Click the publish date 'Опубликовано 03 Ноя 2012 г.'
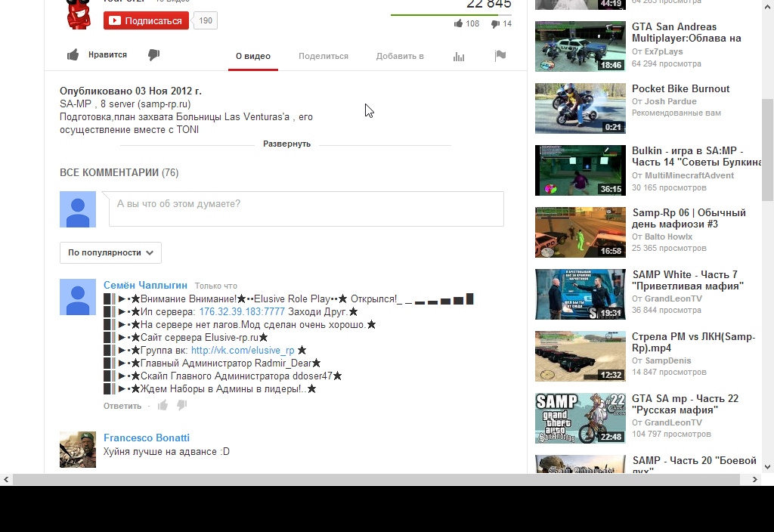This screenshot has width=774, height=532. coord(131,91)
